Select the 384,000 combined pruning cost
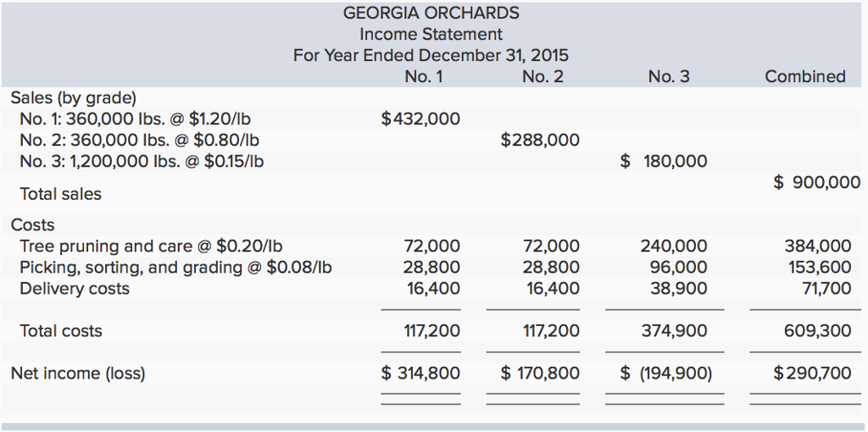 coord(818,246)
